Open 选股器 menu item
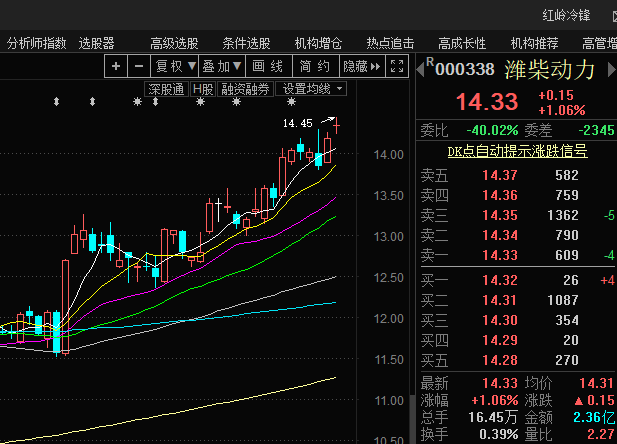 click(x=96, y=43)
